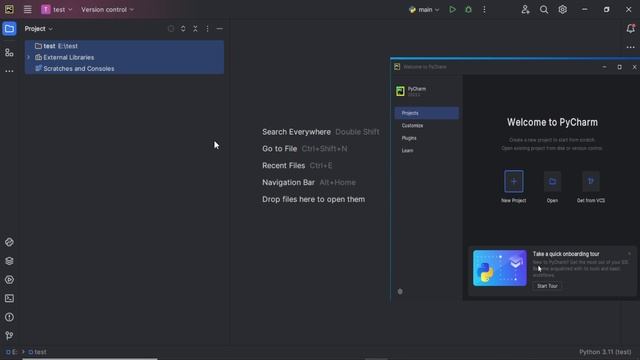This screenshot has width=640, height=360.
Task: Open the Problems tool window
Action: coord(9,317)
